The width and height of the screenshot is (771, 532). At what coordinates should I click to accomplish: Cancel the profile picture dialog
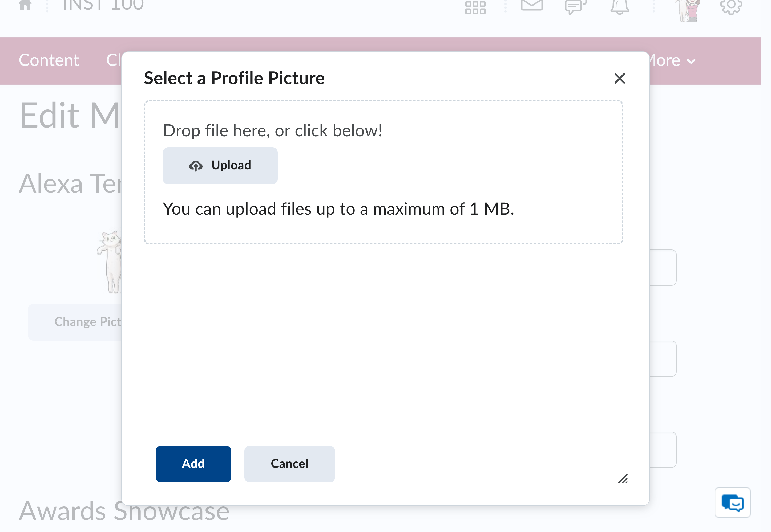pos(289,464)
